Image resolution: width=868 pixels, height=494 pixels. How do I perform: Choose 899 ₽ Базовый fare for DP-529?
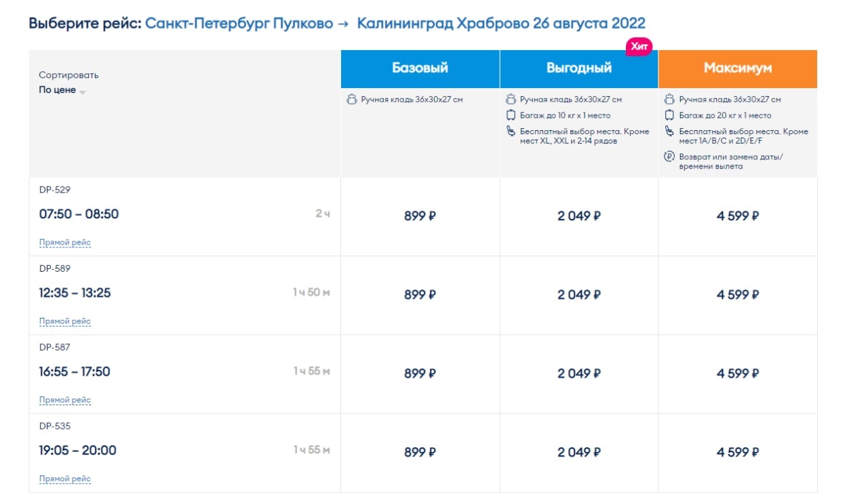[420, 216]
